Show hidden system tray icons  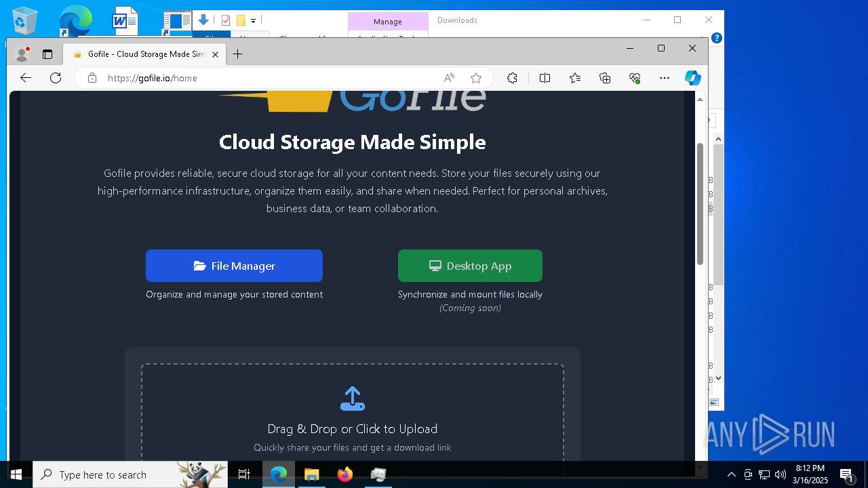click(731, 474)
